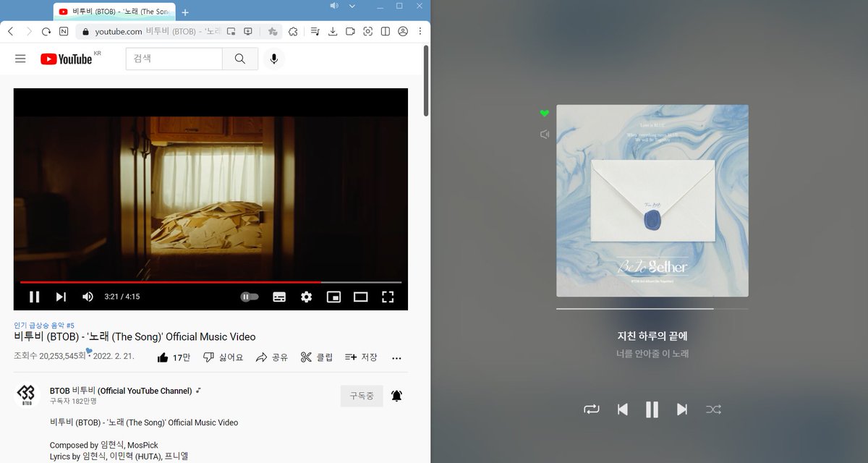Image resolution: width=868 pixels, height=463 pixels.
Task: Click the YouTube page scrollbar
Action: (x=426, y=80)
